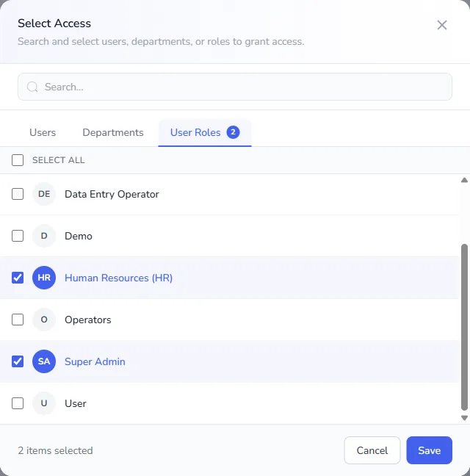Click the DE avatar icon
The height and width of the screenshot is (476, 470).
tap(44, 194)
